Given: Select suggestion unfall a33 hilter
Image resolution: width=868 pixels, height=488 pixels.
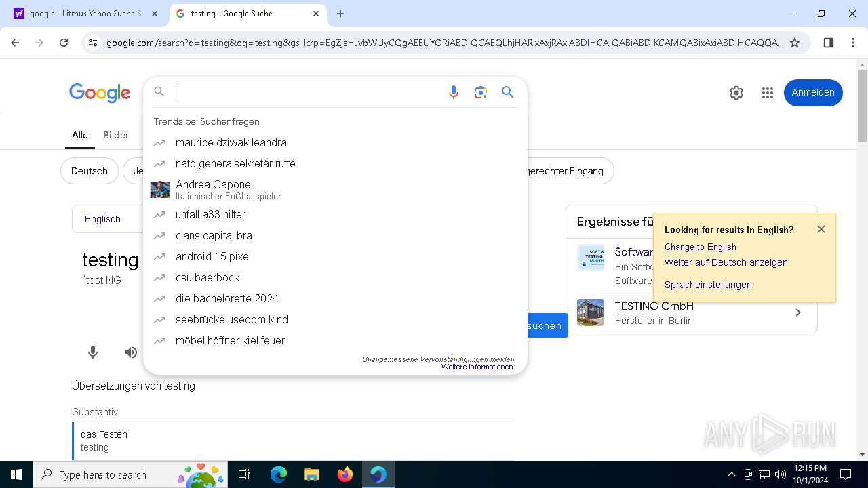Looking at the screenshot, I should (335, 214).
